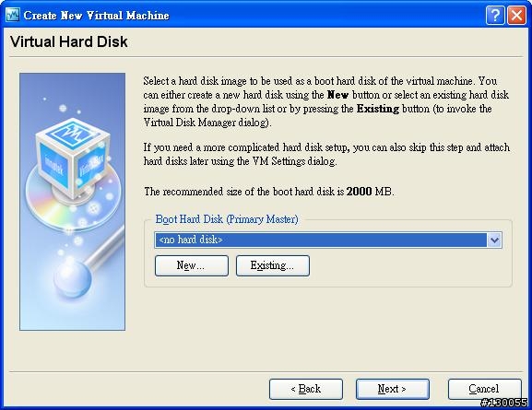This screenshot has height=410, width=532.
Task: Select the '<no hard disk>' combo box field
Action: [328, 240]
